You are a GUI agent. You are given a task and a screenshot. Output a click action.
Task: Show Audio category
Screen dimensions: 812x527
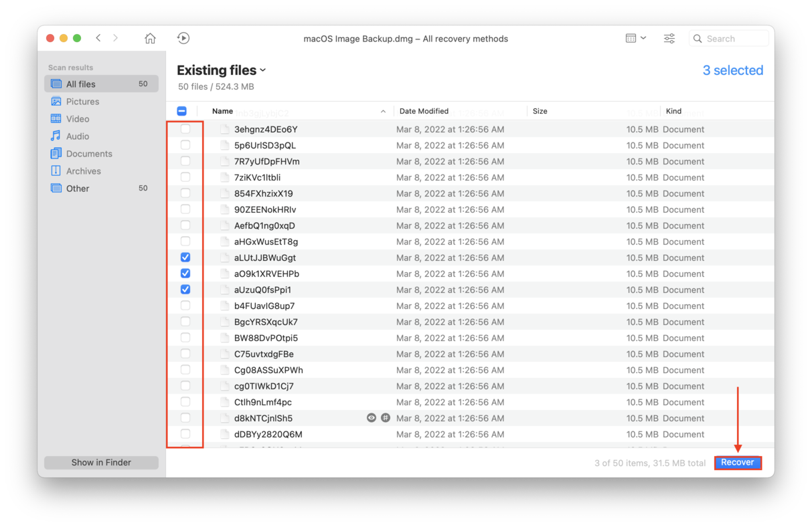pyautogui.click(x=101, y=136)
